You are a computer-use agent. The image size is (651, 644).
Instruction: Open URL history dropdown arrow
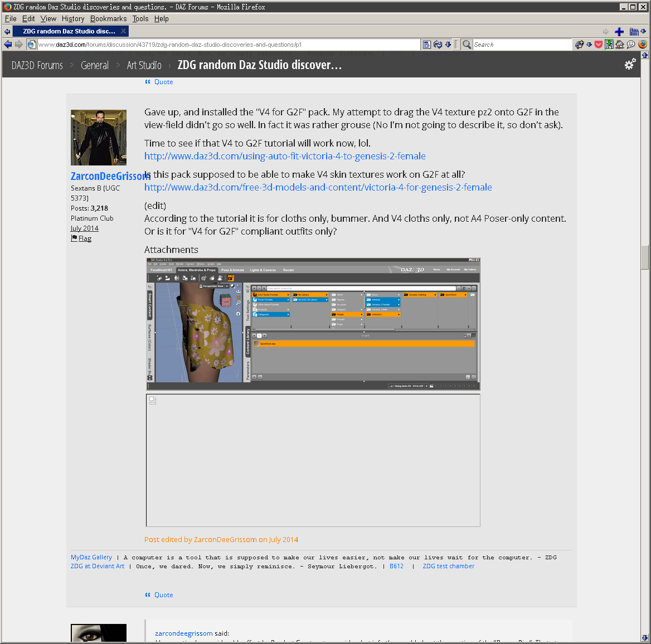(448, 45)
